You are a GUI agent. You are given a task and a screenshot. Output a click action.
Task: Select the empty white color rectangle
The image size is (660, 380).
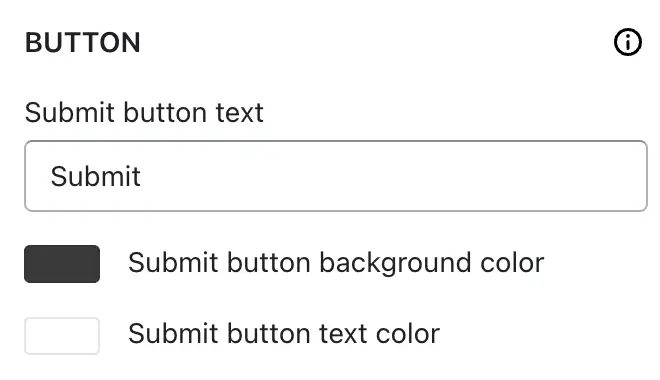[62, 336]
